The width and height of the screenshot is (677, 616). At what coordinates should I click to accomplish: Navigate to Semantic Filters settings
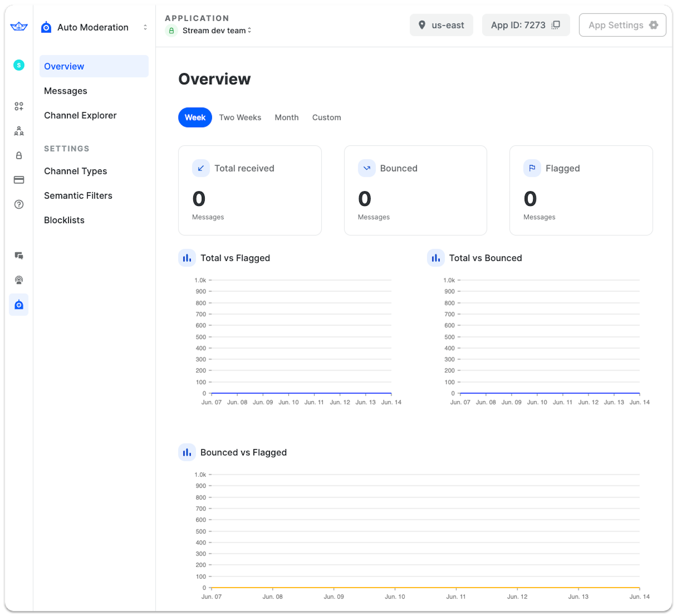[78, 195]
